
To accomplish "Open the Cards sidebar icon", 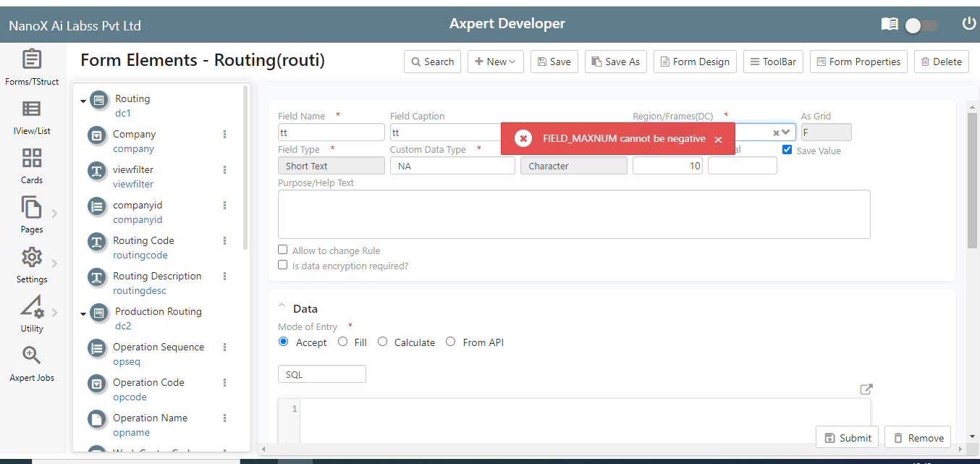I will [x=32, y=158].
